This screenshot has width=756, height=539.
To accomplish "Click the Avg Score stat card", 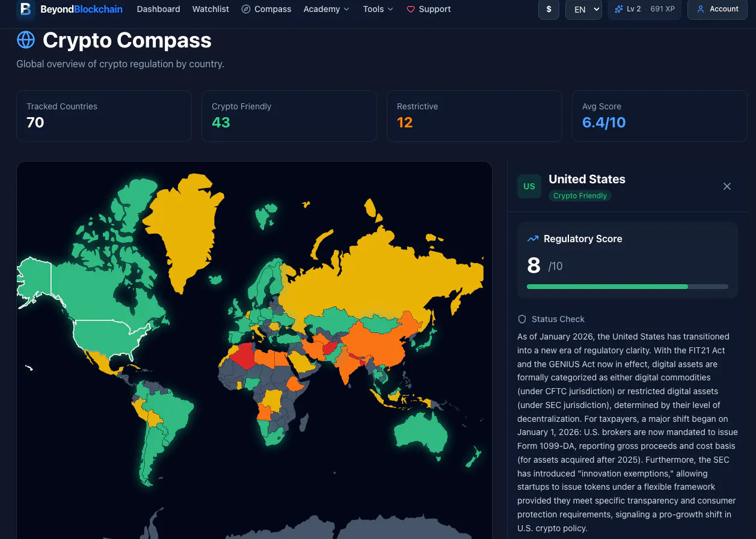I will [660, 116].
